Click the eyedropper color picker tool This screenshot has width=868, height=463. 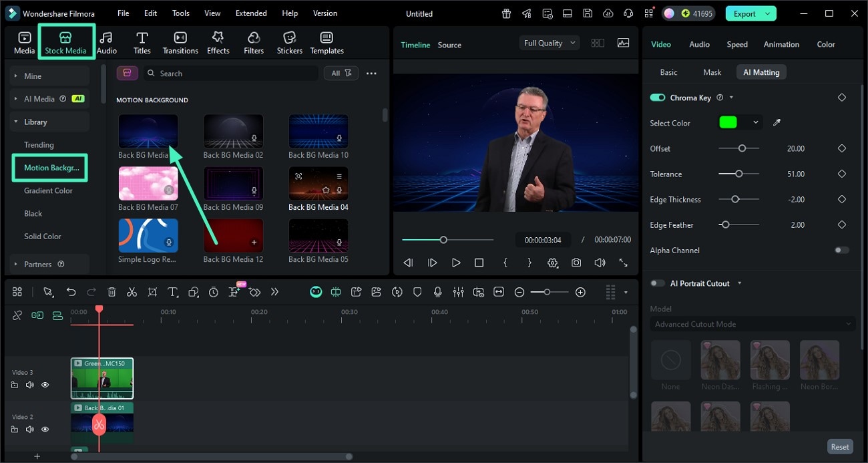[x=777, y=122]
